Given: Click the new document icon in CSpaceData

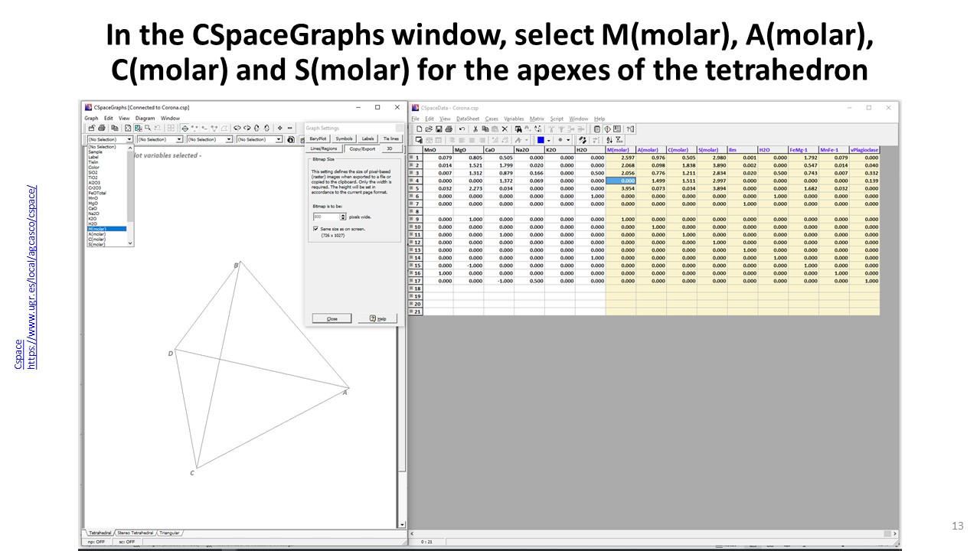Looking at the screenshot, I should click(x=418, y=129).
